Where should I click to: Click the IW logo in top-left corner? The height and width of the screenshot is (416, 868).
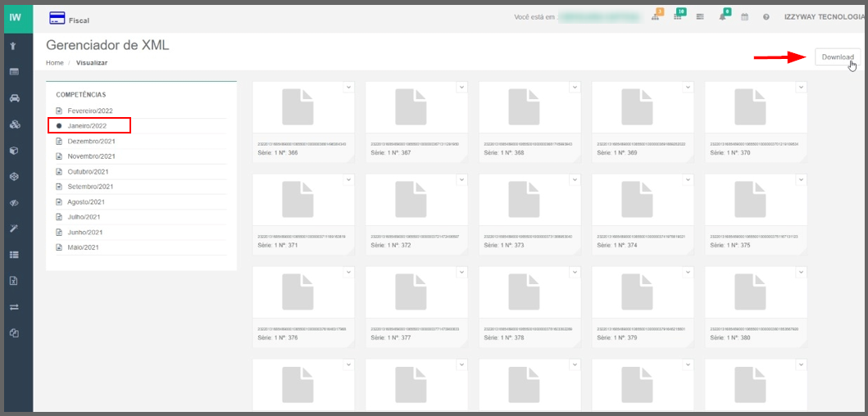(16, 16)
